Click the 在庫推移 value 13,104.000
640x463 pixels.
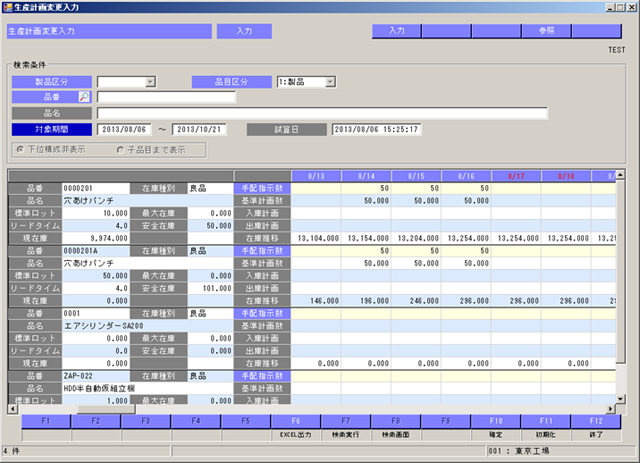coord(316,238)
